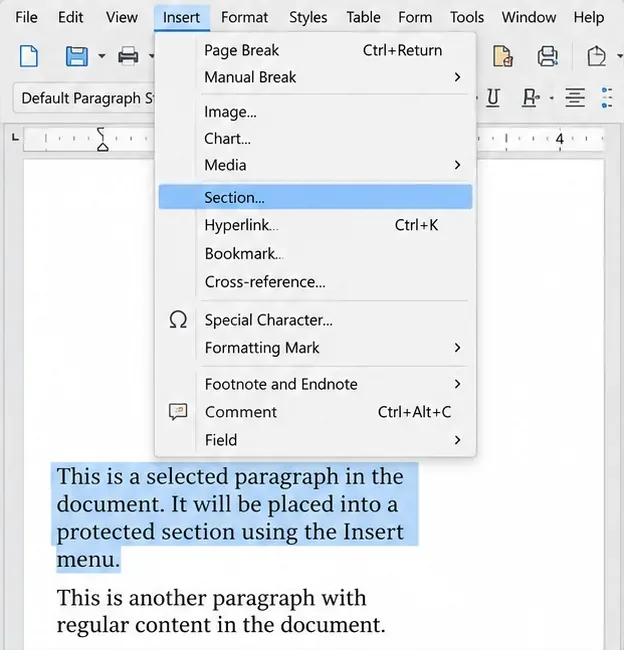Open the highlighting color dropdown arrow
Viewport: 624px width, 650px height.
pos(551,98)
